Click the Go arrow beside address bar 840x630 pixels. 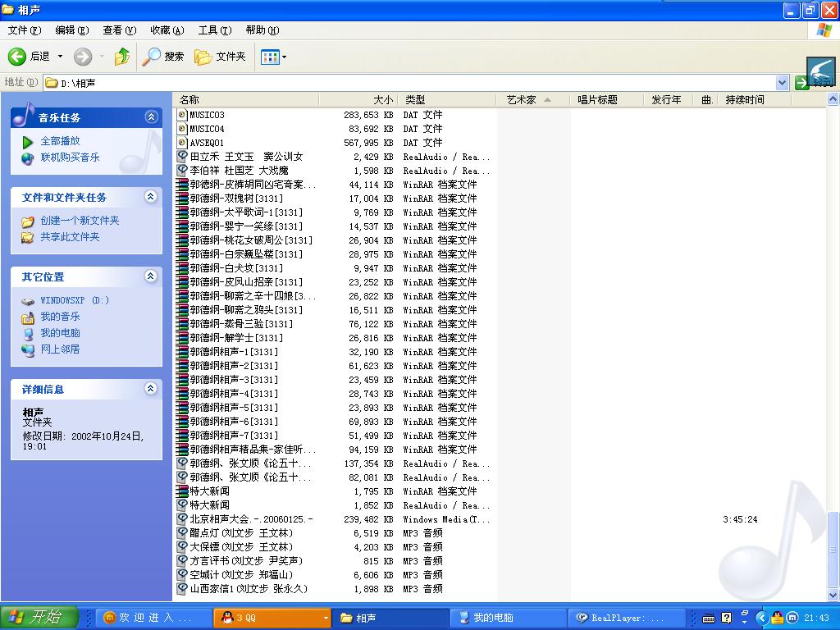tap(802, 83)
